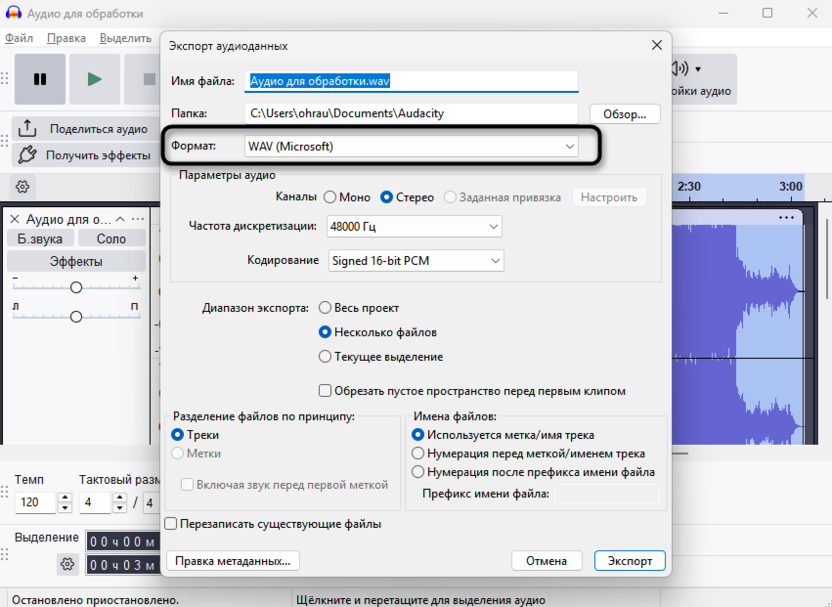
Task: Click the file name input field
Action: pos(411,81)
